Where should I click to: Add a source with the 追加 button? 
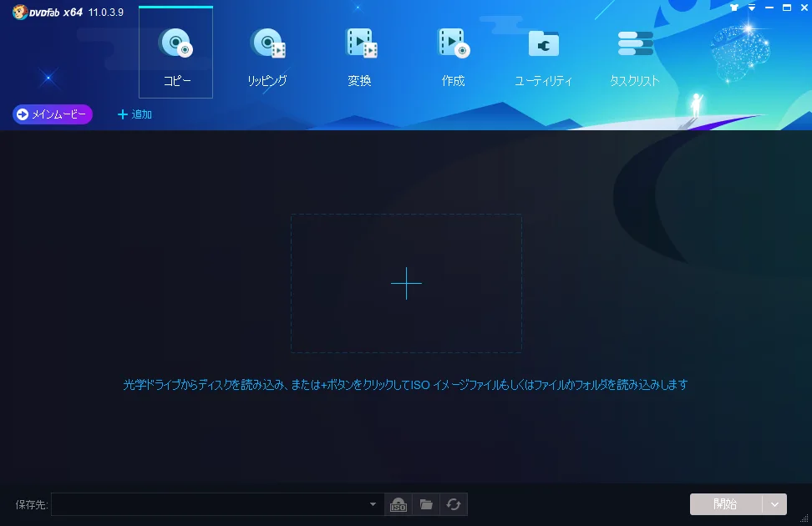[134, 114]
